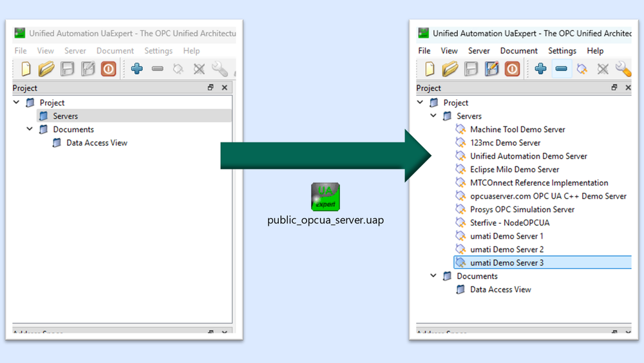Screen dimensions: 644x363
Task: Open File menu in left window
Action: pyautogui.click(x=21, y=50)
